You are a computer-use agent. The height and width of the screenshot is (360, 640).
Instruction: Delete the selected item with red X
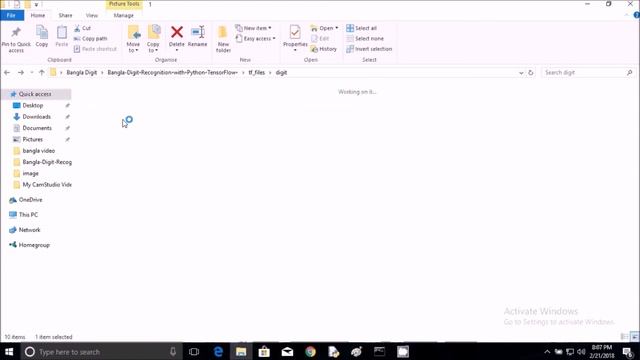click(177, 38)
